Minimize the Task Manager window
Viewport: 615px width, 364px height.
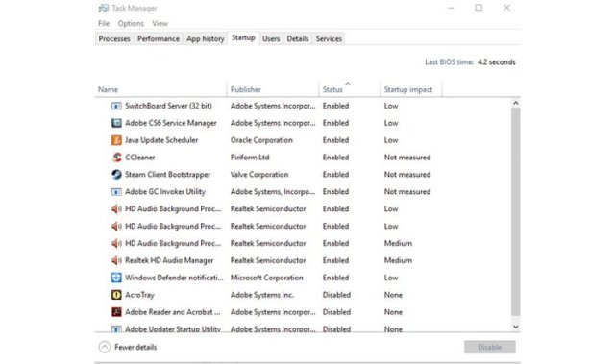[x=451, y=8]
